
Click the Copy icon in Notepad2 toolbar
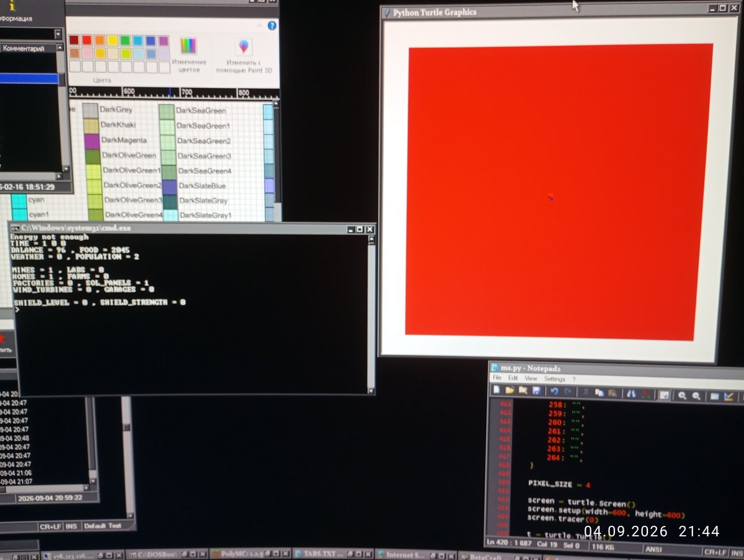(599, 393)
